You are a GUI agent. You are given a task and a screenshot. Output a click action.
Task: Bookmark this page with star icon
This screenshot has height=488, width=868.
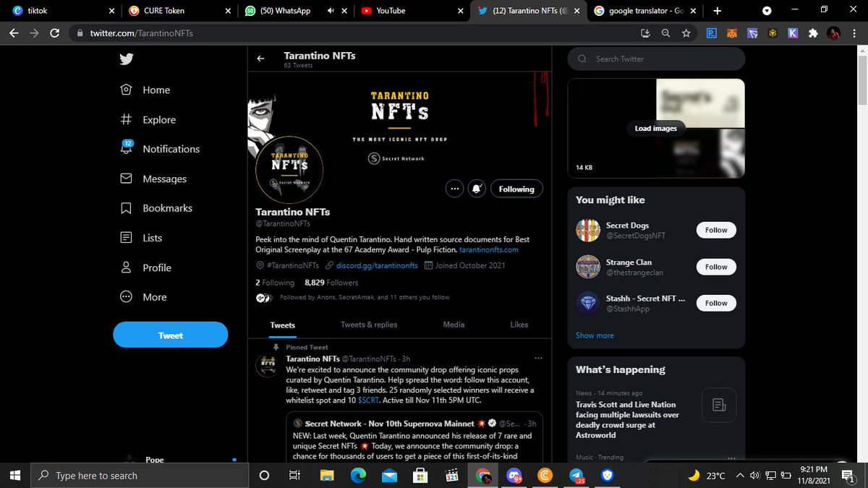686,33
